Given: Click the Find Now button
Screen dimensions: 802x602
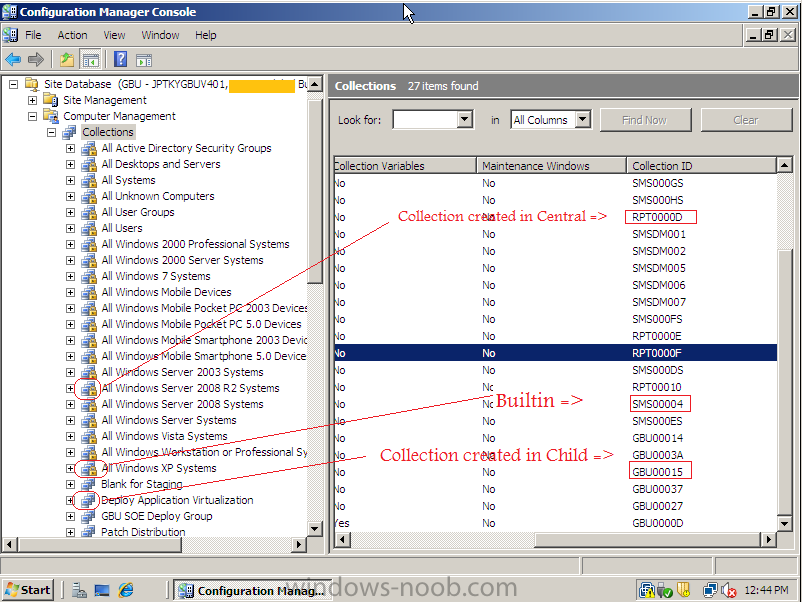Looking at the screenshot, I should (645, 120).
